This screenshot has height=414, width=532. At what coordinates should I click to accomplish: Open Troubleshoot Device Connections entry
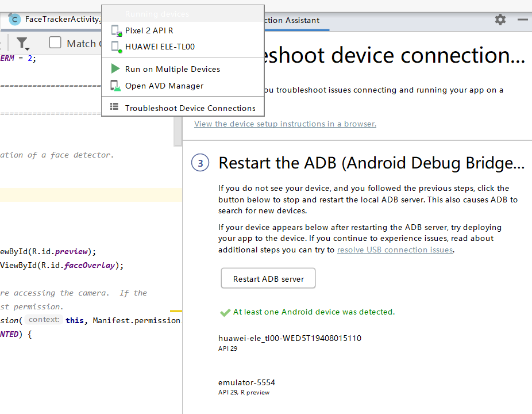click(x=183, y=108)
